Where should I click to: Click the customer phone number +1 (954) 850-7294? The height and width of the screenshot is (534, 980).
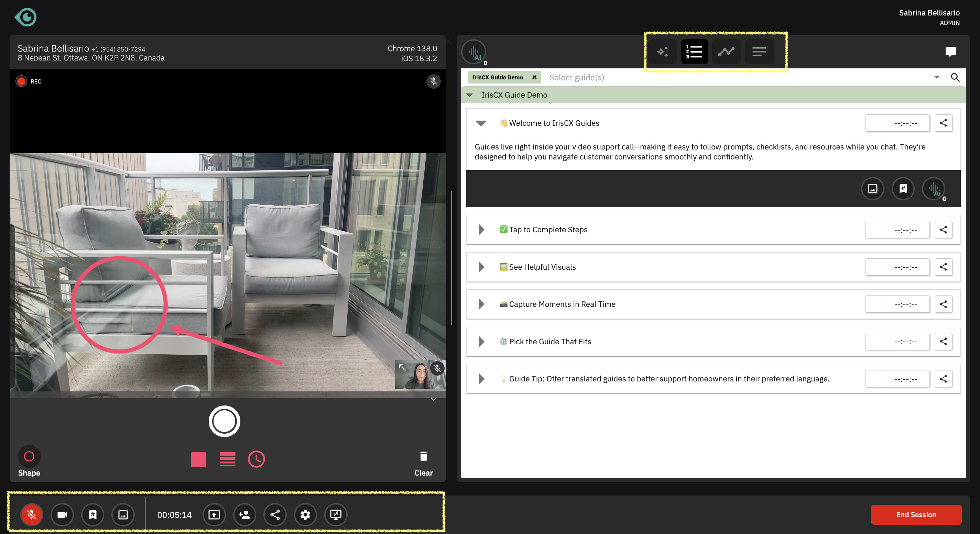tap(118, 49)
